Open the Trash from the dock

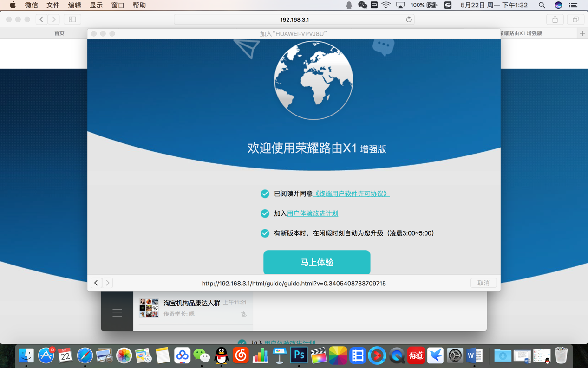561,355
